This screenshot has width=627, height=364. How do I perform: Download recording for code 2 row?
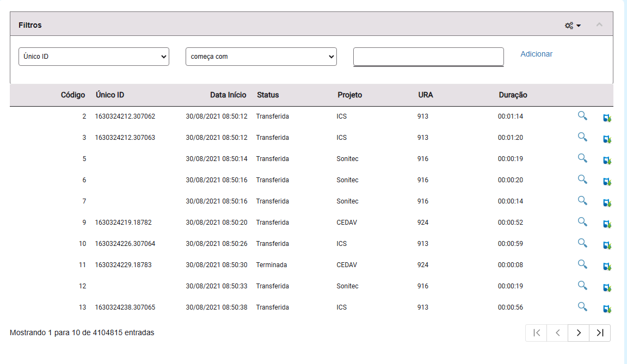pyautogui.click(x=607, y=118)
